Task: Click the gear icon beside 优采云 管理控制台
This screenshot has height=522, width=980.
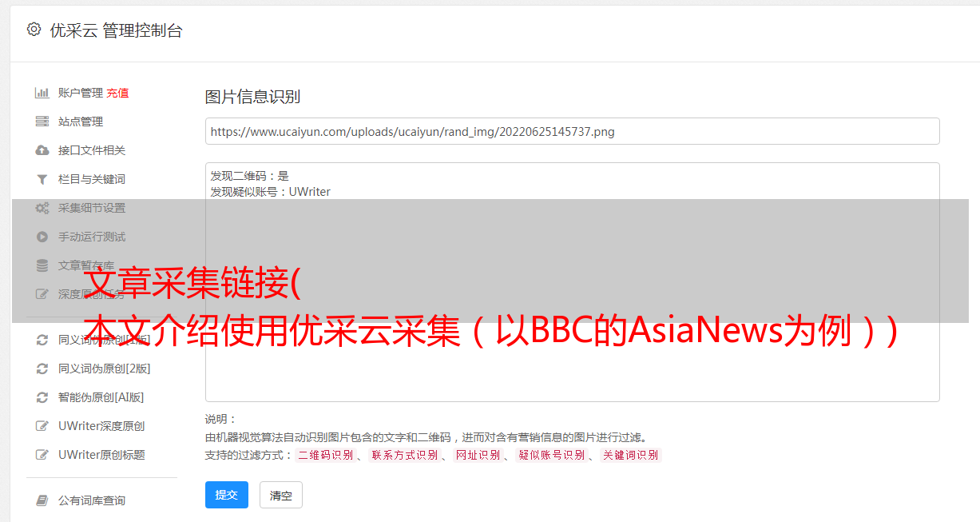Action: 34,30
